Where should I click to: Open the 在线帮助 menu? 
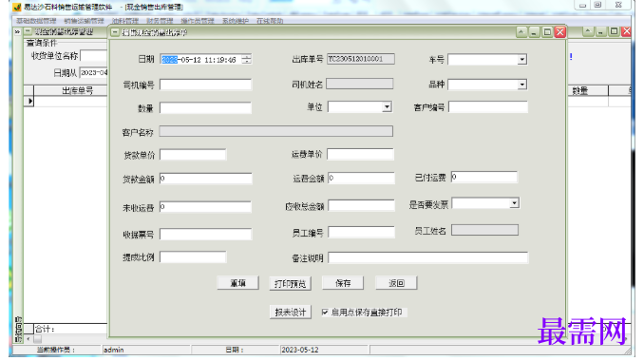coord(270,21)
